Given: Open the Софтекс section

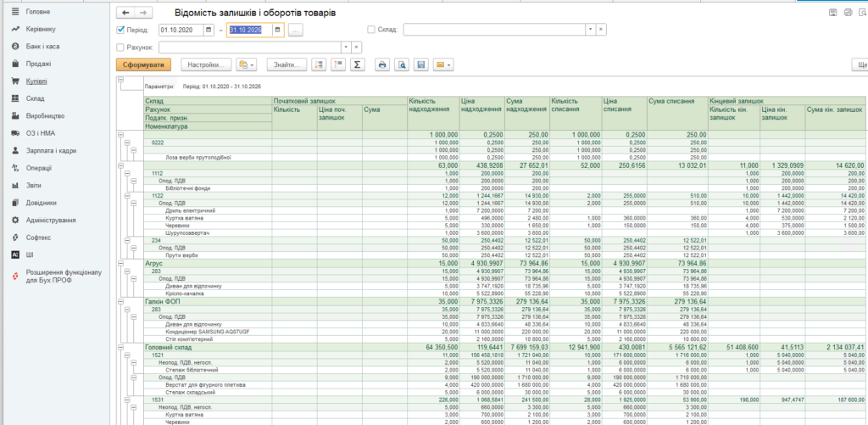Looking at the screenshot, I should pyautogui.click(x=38, y=238).
